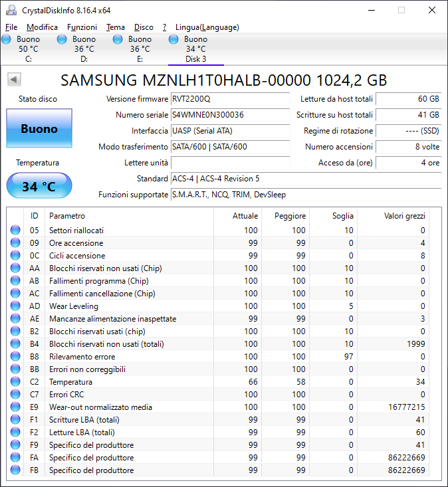Select drive C: tab at 50 °C
The height and width of the screenshot is (487, 448).
(x=29, y=49)
